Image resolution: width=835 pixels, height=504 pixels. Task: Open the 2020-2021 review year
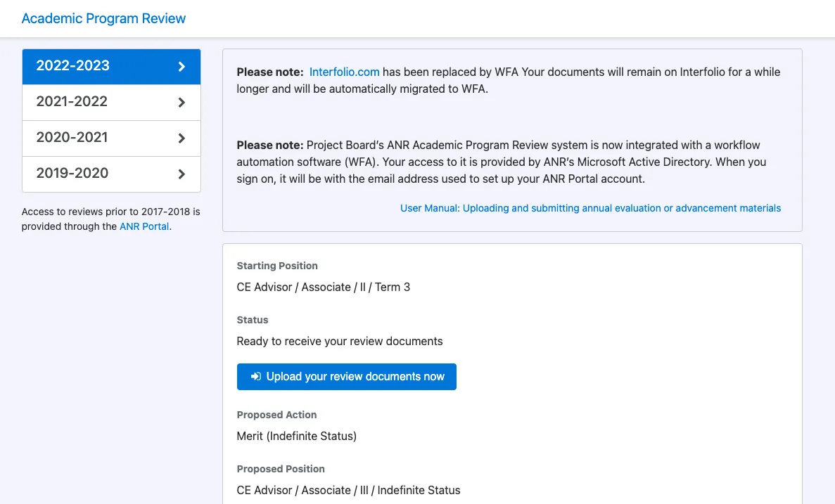(72, 138)
